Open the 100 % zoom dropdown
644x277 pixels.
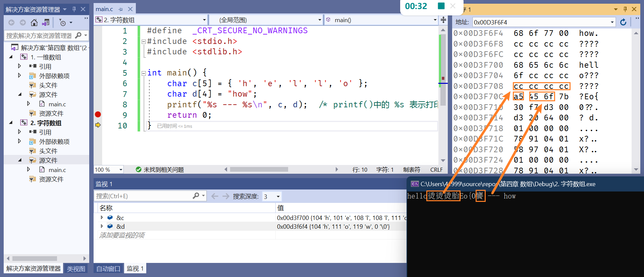[x=121, y=170]
